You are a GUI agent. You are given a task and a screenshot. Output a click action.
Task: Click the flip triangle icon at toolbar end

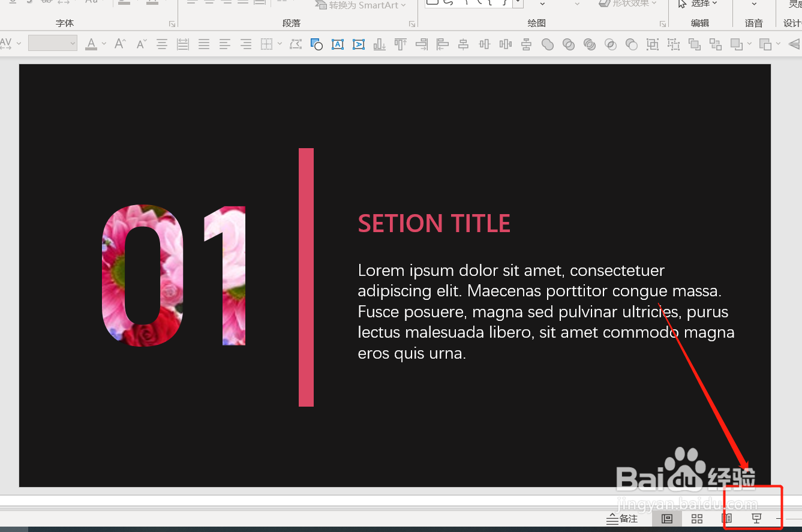coord(794,44)
